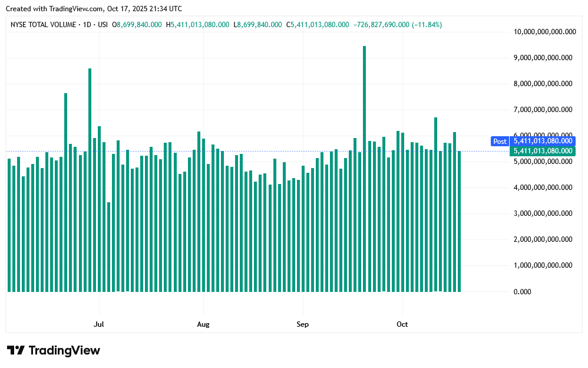Click the open value in the legend
This screenshot has height=368, width=588.
point(139,25)
